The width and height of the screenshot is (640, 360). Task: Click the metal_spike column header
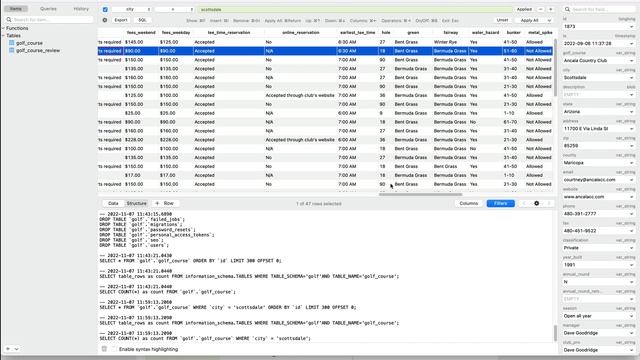pos(540,32)
